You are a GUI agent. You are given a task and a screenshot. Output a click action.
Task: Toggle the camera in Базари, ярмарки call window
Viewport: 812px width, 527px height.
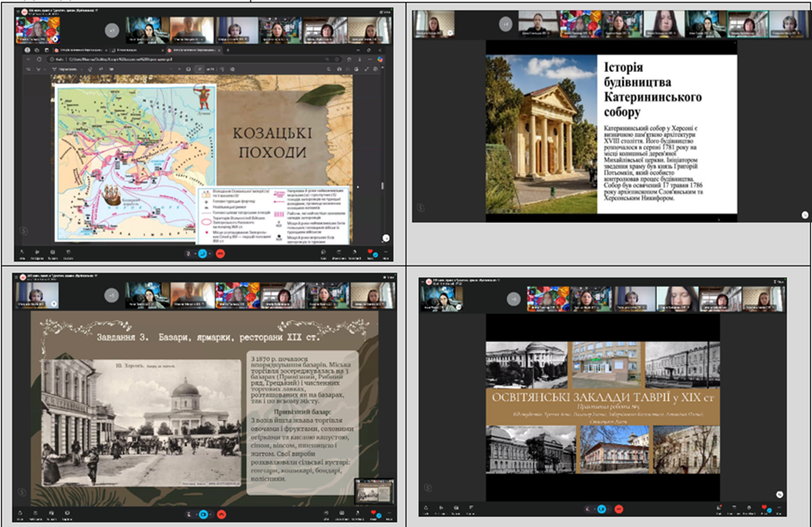point(203,514)
